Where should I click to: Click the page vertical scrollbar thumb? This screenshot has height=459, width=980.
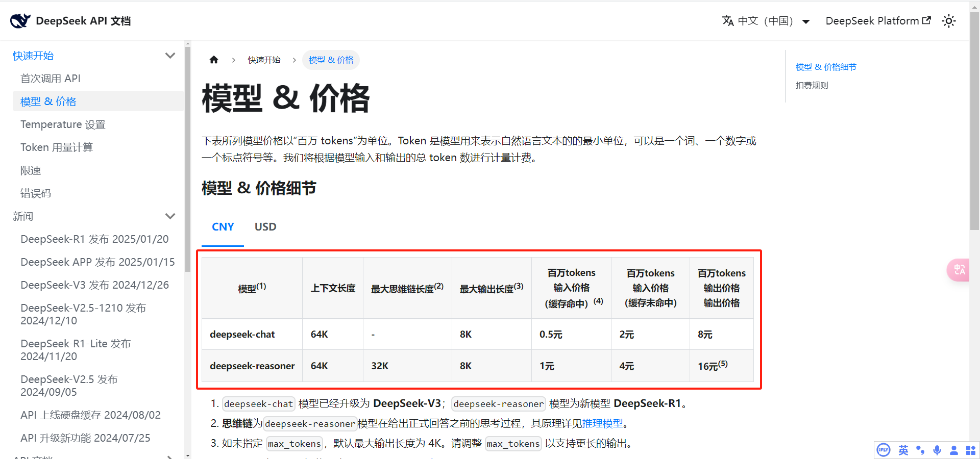tap(974, 122)
